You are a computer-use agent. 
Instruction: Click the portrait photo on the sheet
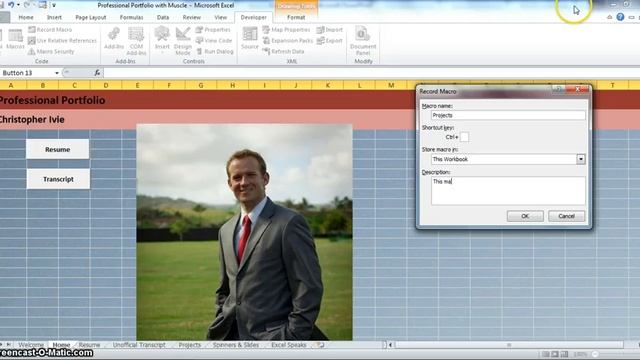point(244,232)
